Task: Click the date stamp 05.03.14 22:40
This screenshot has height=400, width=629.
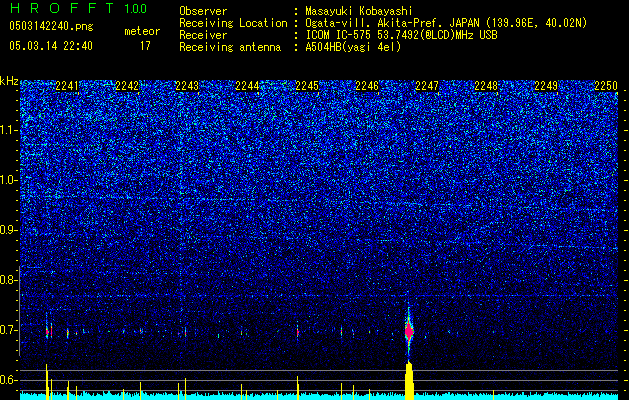Action: [x=51, y=46]
